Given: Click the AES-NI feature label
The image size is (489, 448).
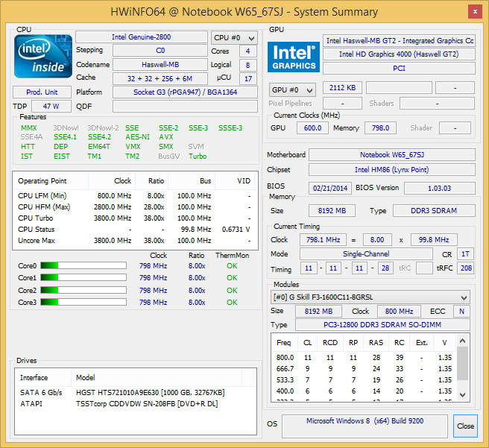Looking at the screenshot, I should (137, 137).
